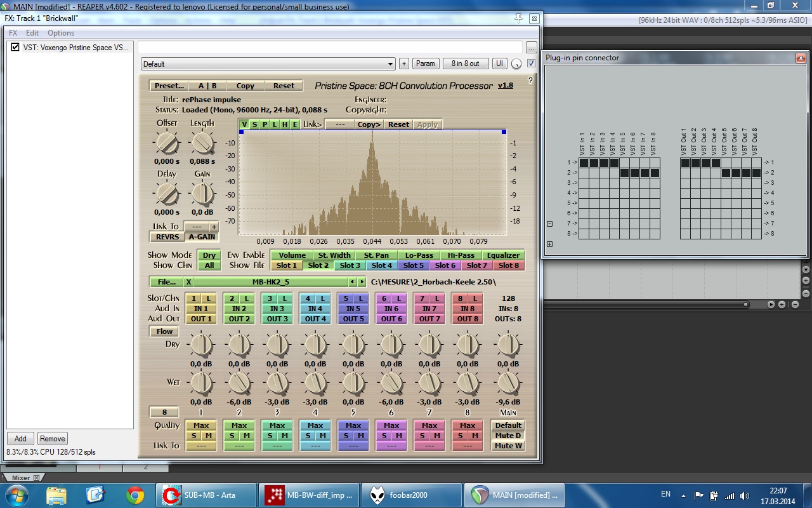Click the File... button to load impulse
The height and width of the screenshot is (508, 812).
pos(166,282)
